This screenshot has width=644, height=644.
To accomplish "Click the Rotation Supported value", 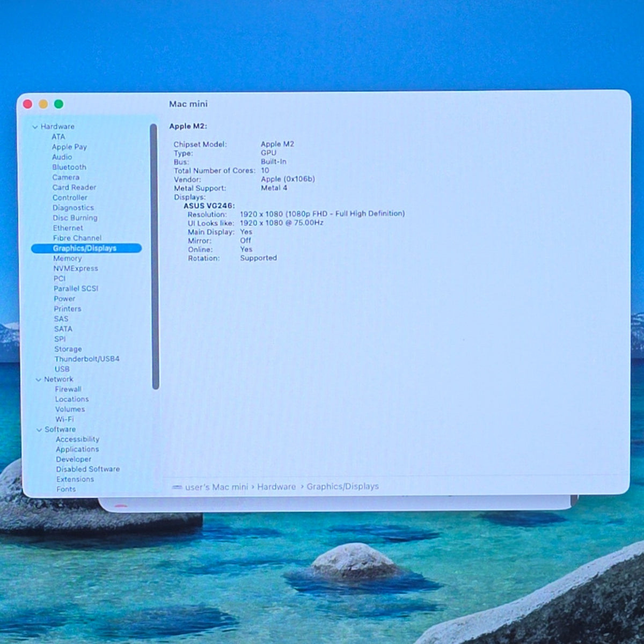I will click(258, 258).
